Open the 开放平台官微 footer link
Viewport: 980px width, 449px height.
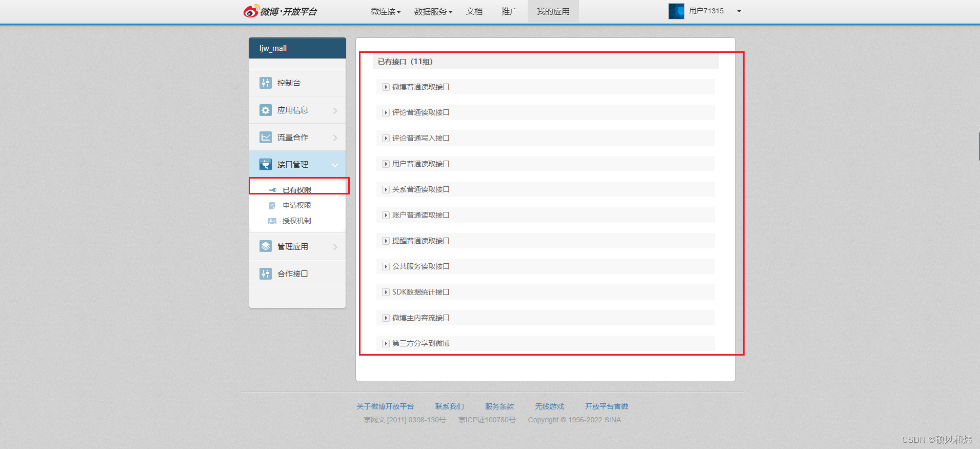point(607,406)
